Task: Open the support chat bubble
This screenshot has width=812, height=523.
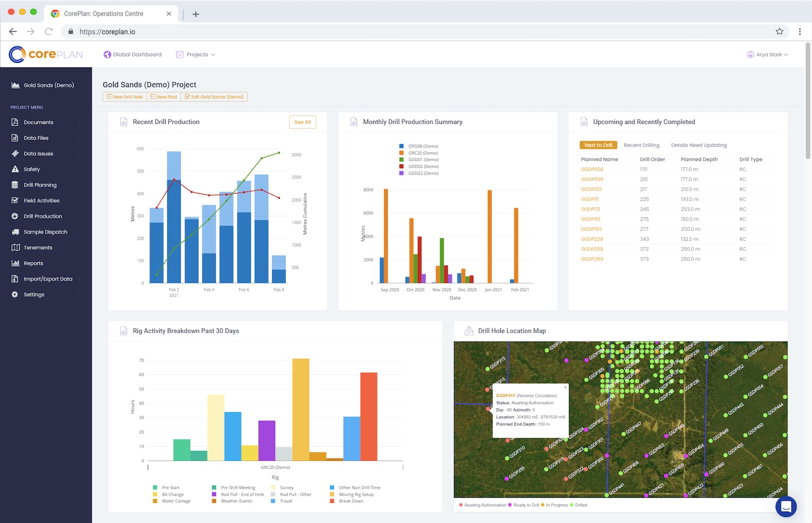Action: pyautogui.click(x=786, y=506)
